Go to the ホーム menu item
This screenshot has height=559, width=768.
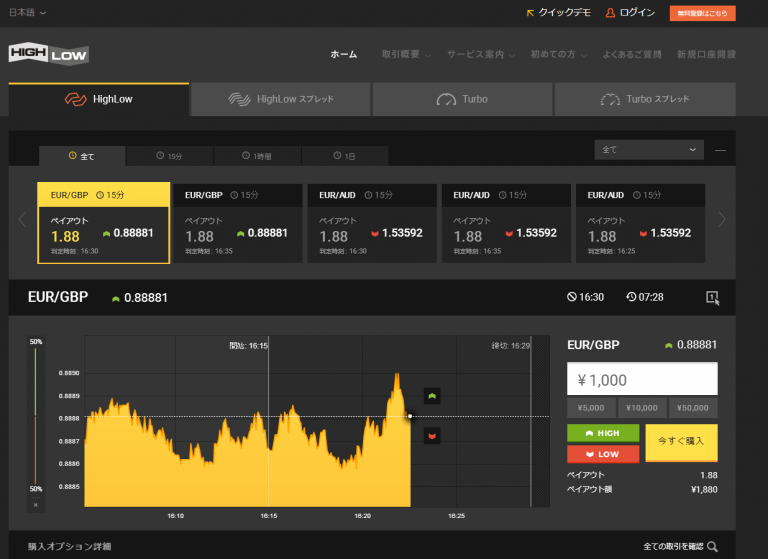point(343,54)
